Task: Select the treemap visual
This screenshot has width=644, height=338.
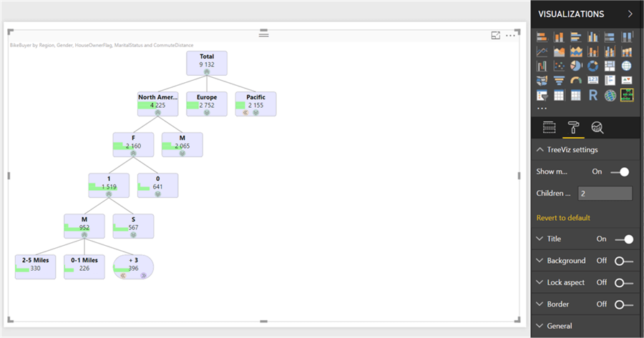Action: pyautogui.click(x=610, y=66)
